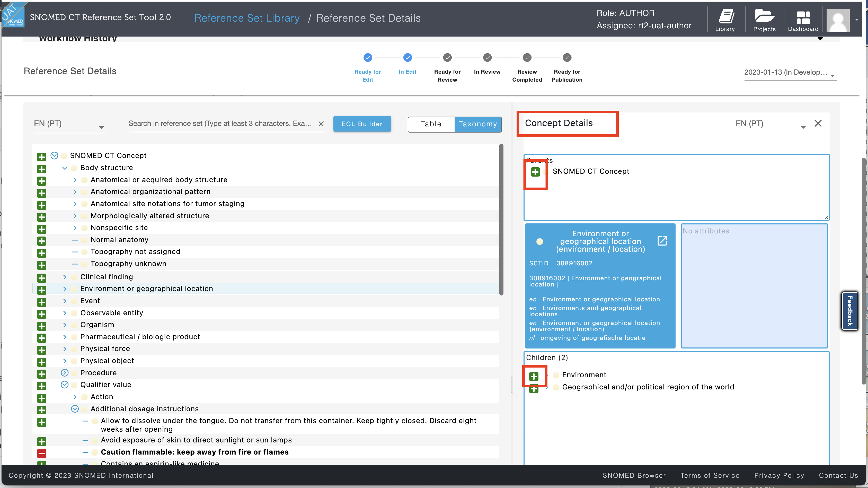
Task: Close the Concept Details panel
Action: click(818, 123)
